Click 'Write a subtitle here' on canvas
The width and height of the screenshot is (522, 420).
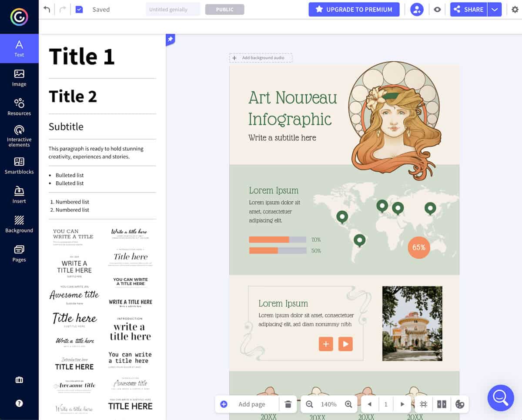point(282,138)
